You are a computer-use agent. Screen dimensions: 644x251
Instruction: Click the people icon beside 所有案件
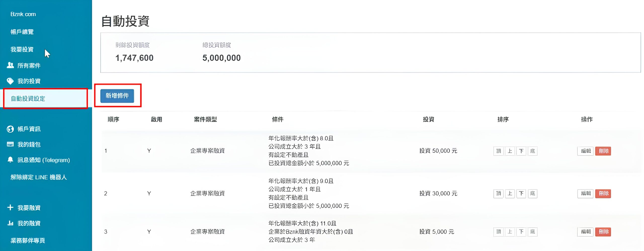[10, 65]
